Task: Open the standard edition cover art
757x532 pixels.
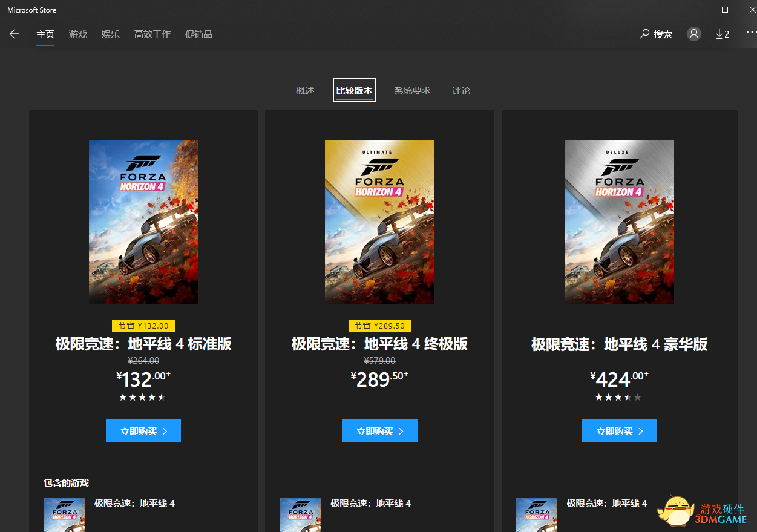Action: click(x=143, y=222)
